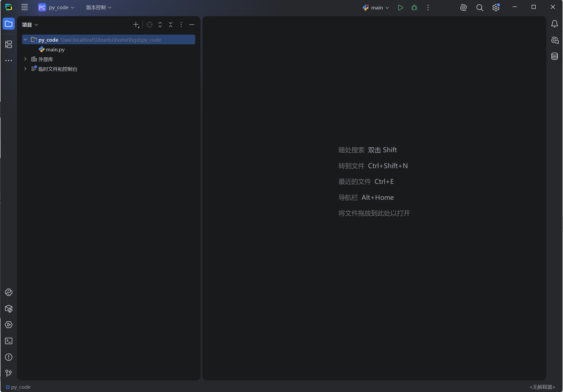This screenshot has width=563, height=392.
Task: Open the 版本控制 dropdown menu
Action: pos(99,7)
